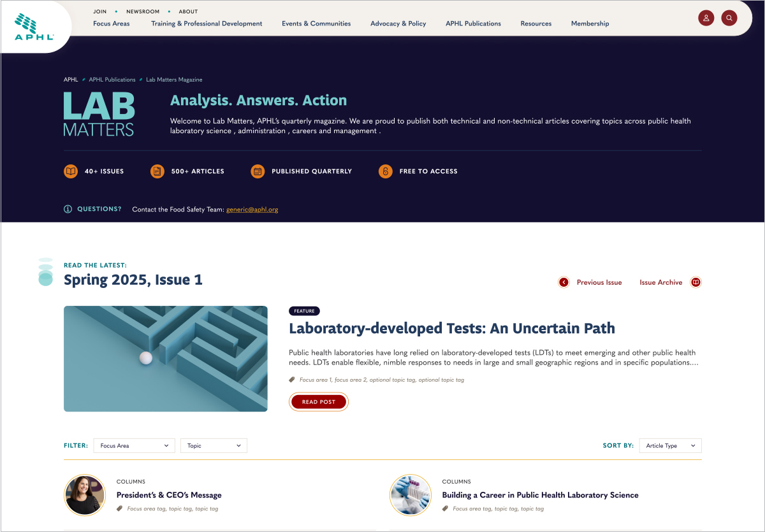The height and width of the screenshot is (532, 765).
Task: Open Building a Career in Public Health Laboratory Science
Action: (x=540, y=495)
